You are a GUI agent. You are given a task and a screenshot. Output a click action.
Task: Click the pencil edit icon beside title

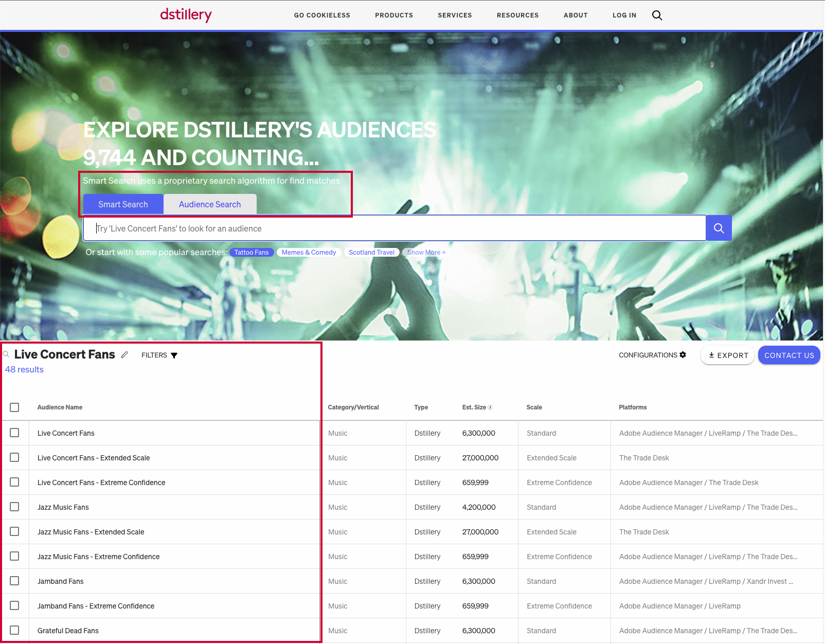coord(124,355)
